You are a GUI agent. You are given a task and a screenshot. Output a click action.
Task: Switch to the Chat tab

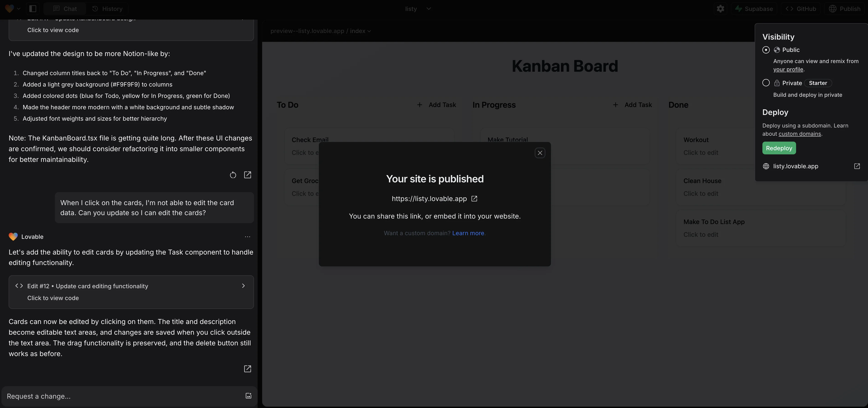click(65, 9)
